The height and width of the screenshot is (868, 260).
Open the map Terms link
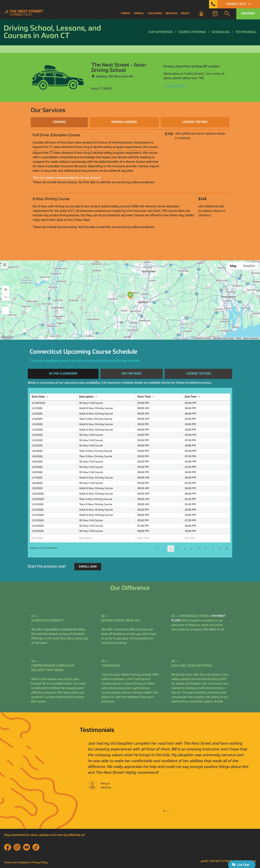(239, 338)
